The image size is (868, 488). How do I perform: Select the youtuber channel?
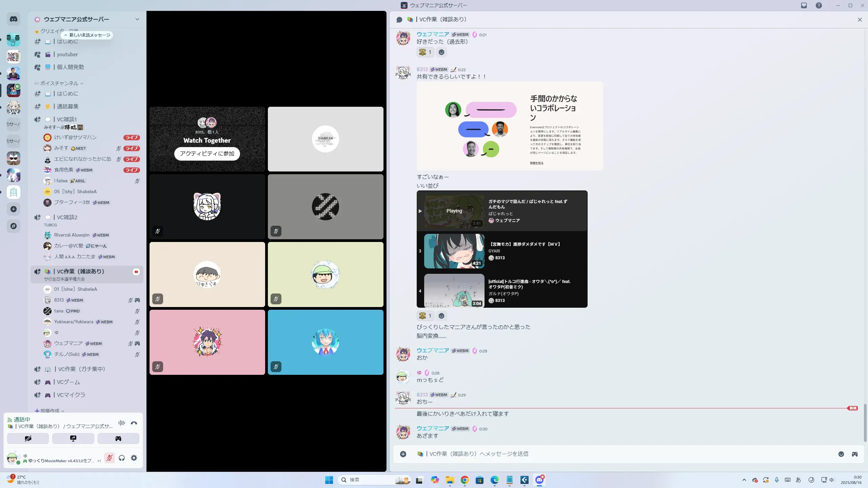pyautogui.click(x=67, y=54)
